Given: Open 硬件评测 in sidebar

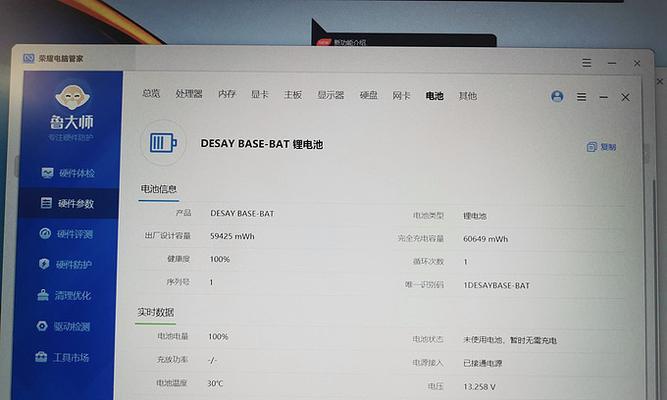Looking at the screenshot, I should point(67,234).
